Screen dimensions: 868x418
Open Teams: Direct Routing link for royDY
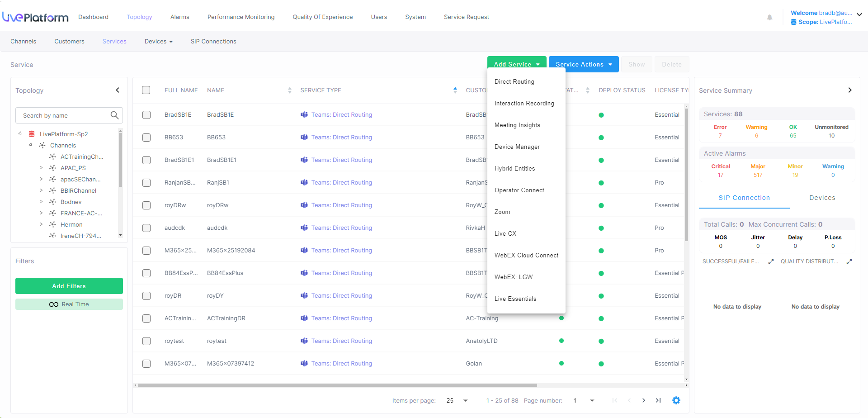[342, 295]
